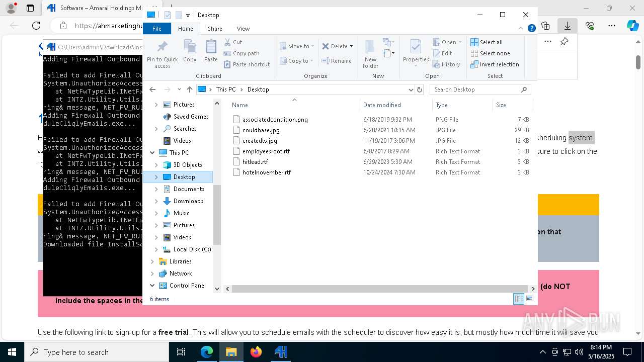The height and width of the screenshot is (362, 644).
Task: Click Paste shortcut command
Action: point(247,64)
